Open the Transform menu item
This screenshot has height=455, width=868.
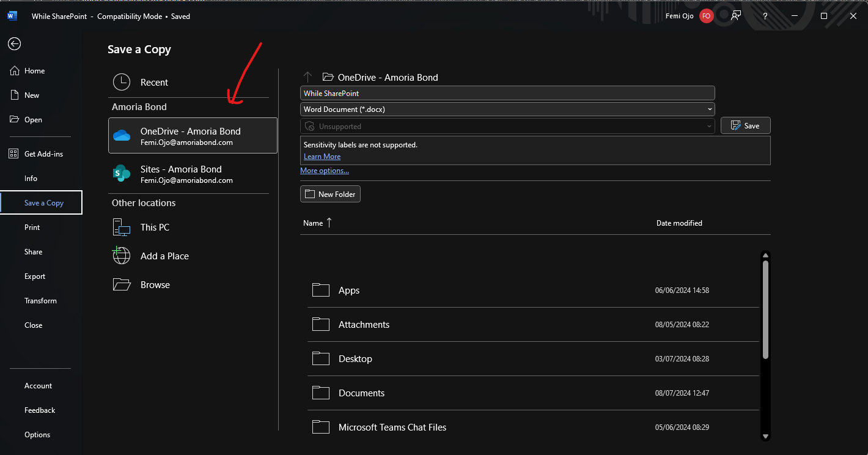40,301
